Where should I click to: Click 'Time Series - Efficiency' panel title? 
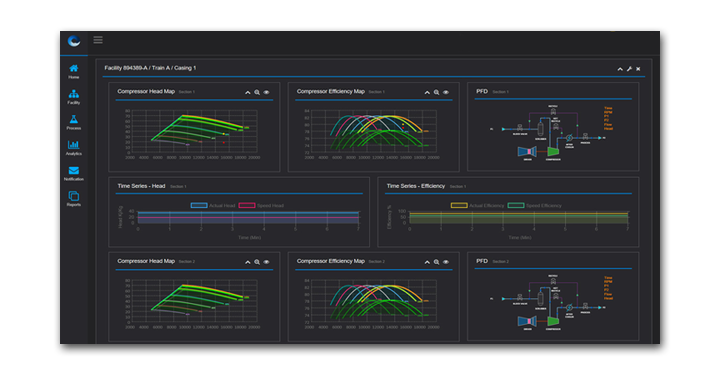pyautogui.click(x=416, y=186)
